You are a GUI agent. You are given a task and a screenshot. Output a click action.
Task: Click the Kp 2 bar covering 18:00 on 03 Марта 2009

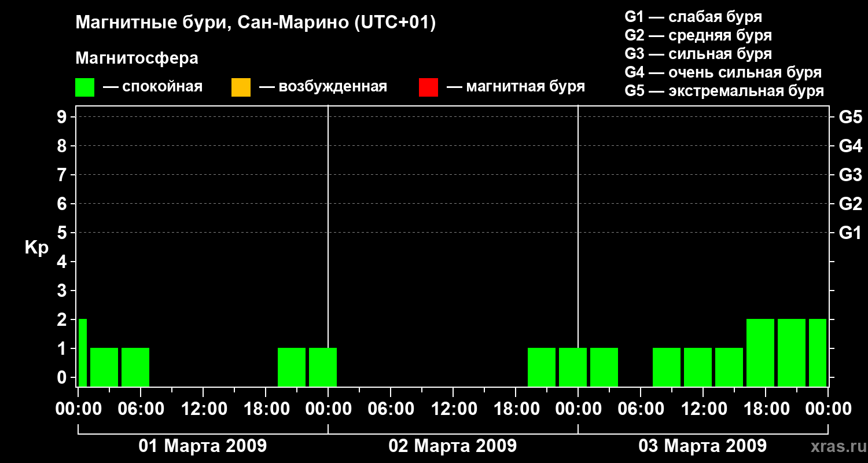760,352
